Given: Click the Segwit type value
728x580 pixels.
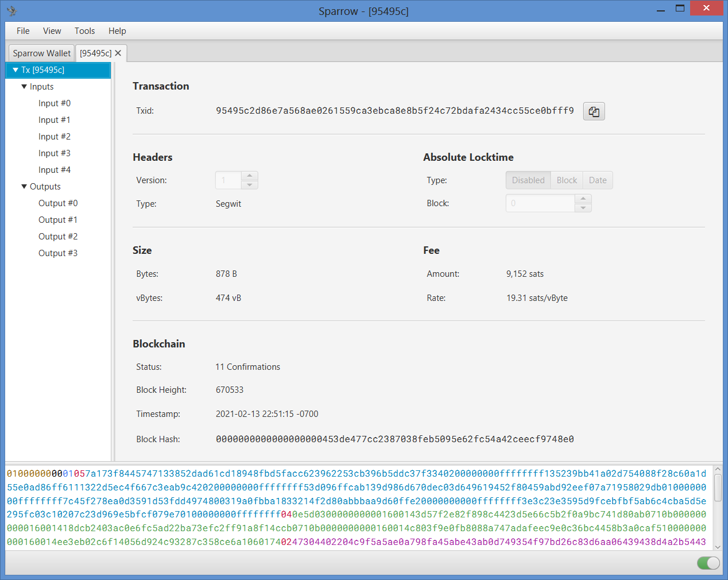Looking at the screenshot, I should click(229, 204).
